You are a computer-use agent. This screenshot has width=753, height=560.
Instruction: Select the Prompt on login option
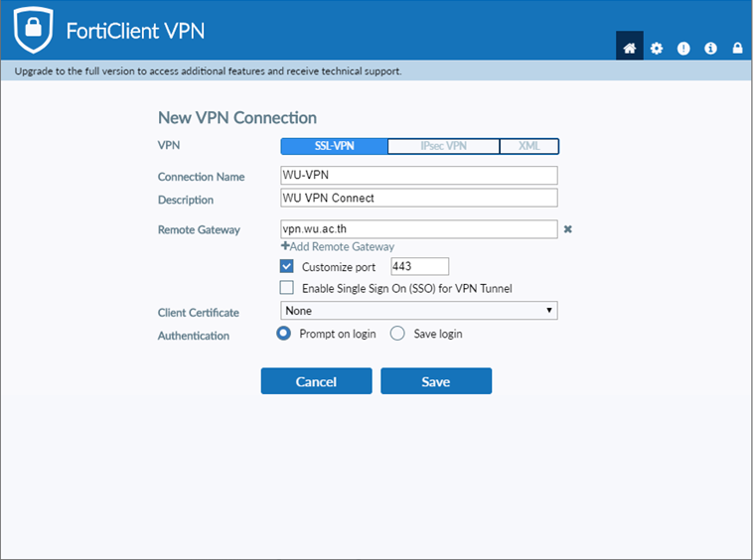pos(283,334)
